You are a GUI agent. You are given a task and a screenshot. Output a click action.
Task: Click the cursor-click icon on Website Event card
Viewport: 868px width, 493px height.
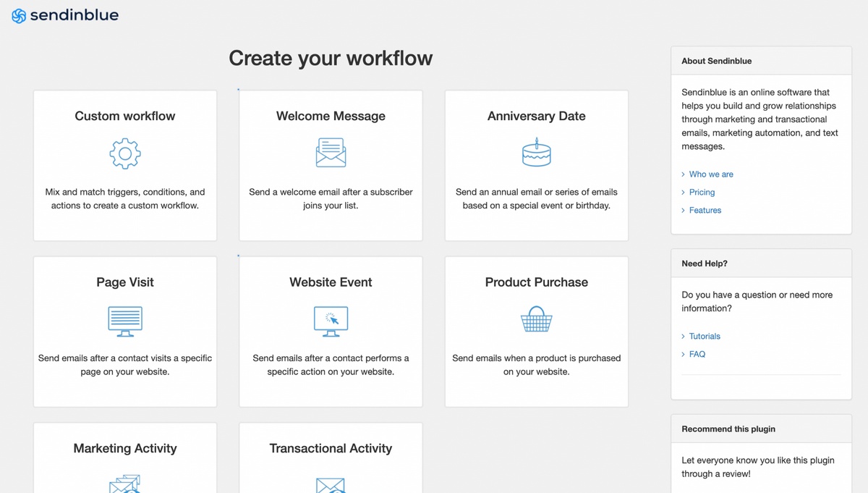[x=331, y=319]
